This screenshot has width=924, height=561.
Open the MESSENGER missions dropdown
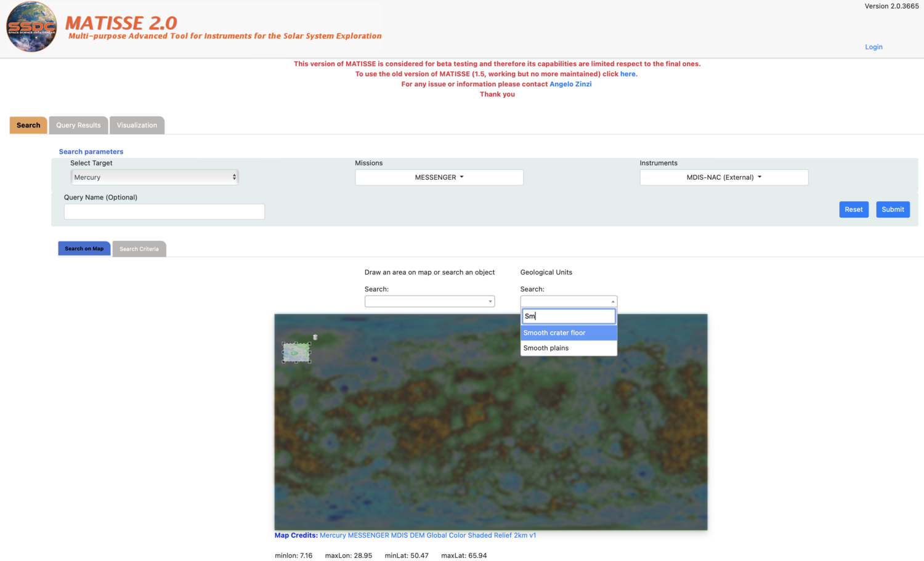[x=439, y=177]
